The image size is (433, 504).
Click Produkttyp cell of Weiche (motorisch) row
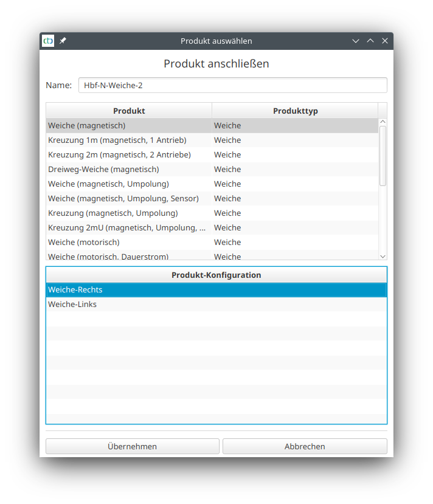tap(295, 243)
